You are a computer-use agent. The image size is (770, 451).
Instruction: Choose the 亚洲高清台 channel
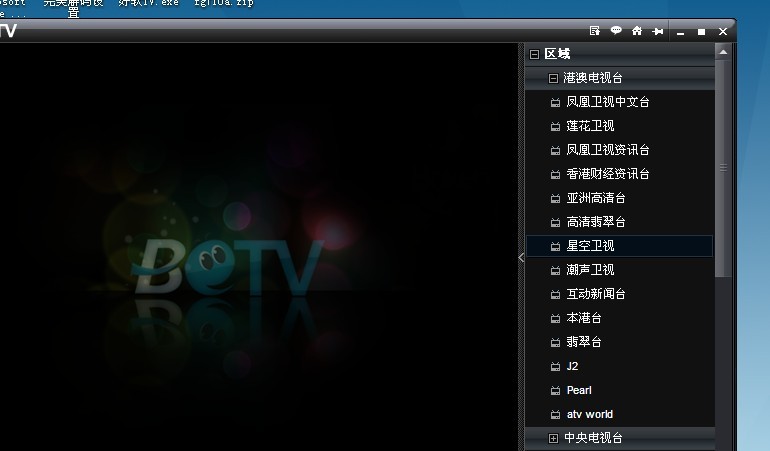coord(596,198)
